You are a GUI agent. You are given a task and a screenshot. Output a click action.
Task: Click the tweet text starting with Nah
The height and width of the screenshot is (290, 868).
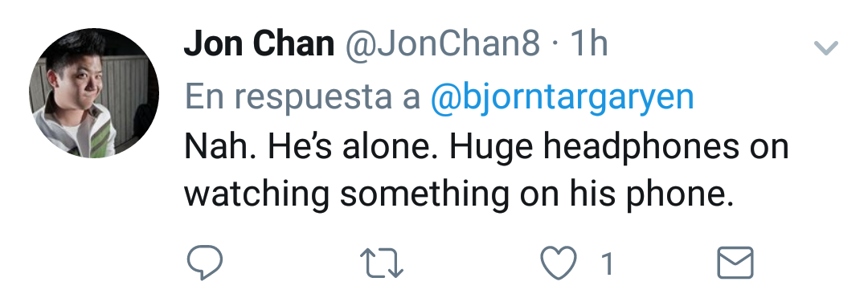click(486, 170)
